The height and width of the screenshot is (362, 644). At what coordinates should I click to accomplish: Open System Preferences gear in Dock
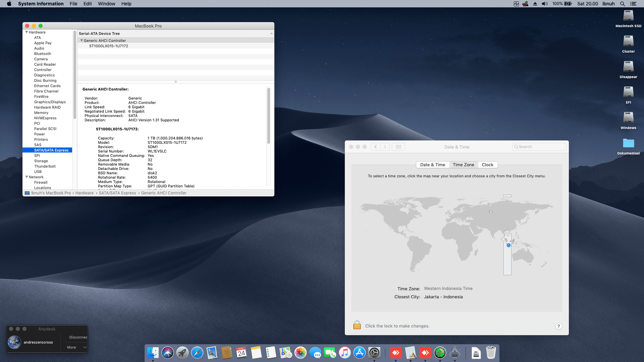[x=374, y=353]
